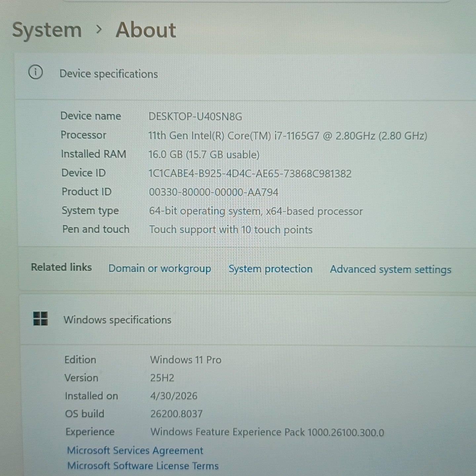This screenshot has height=476, width=476.
Task: Click the Pen and touch label
Action: pos(96,229)
